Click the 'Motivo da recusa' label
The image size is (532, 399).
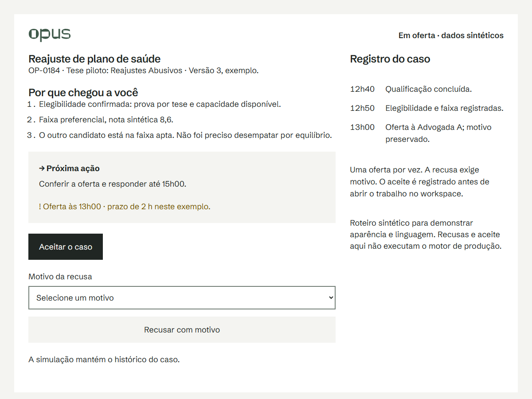coord(60,277)
